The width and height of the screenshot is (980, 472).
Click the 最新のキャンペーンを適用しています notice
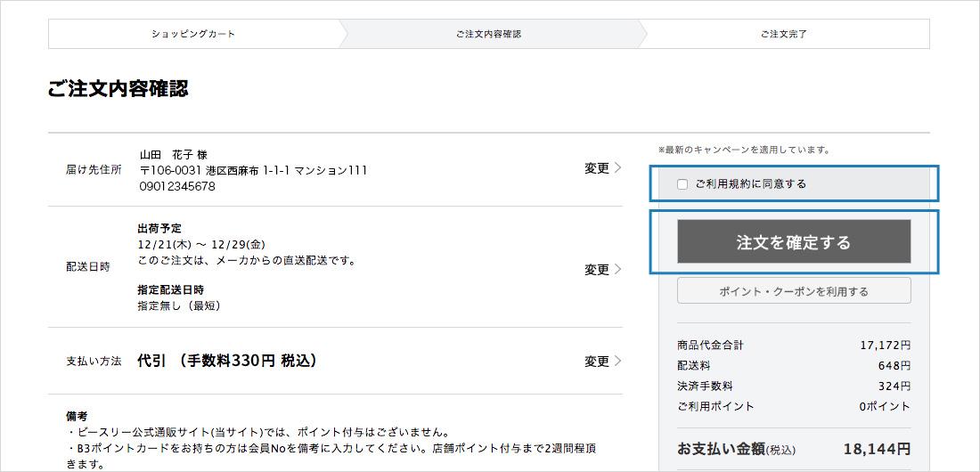pyautogui.click(x=744, y=150)
